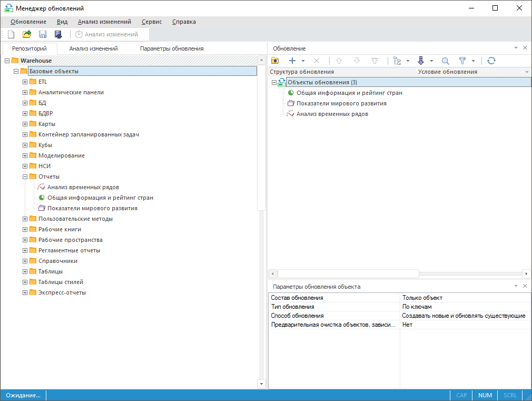Switch to the Параметры обновления tab
Image resolution: width=532 pixels, height=401 pixels.
click(x=171, y=48)
